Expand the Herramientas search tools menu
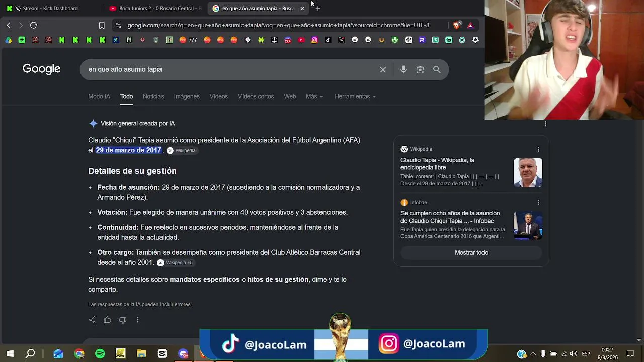644x362 pixels. pyautogui.click(x=355, y=96)
